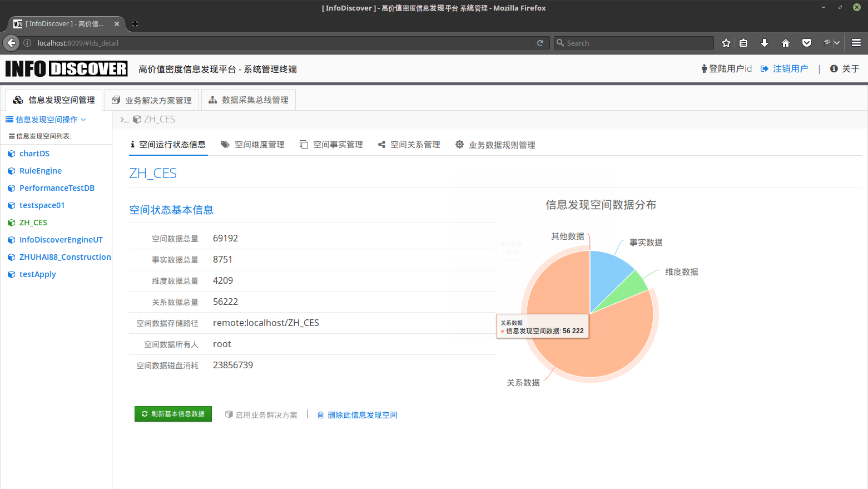
Task: Click the Pocket icon in toolbar
Action: [806, 43]
